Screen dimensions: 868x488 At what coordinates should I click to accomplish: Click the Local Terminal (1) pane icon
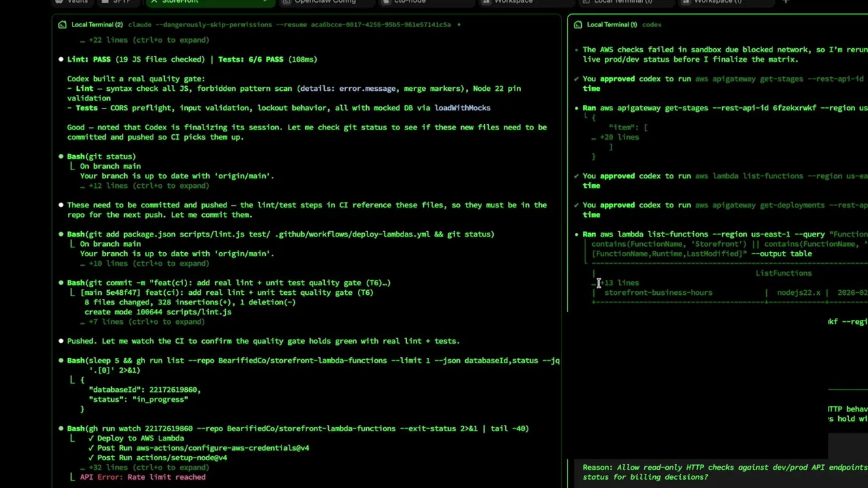point(578,24)
